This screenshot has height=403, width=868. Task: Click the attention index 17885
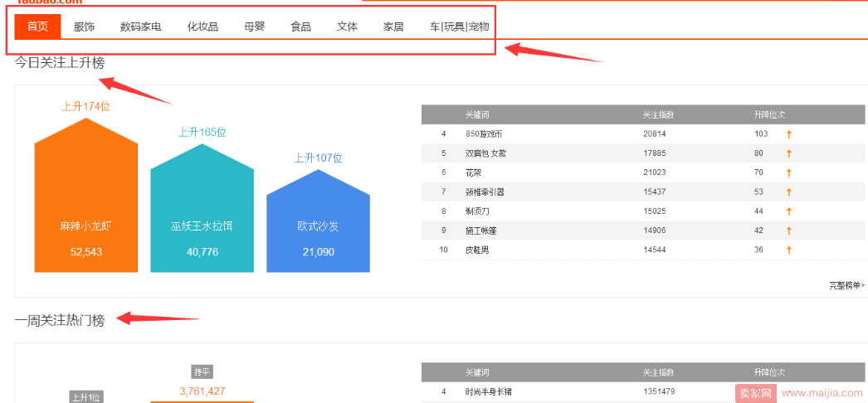[655, 153]
